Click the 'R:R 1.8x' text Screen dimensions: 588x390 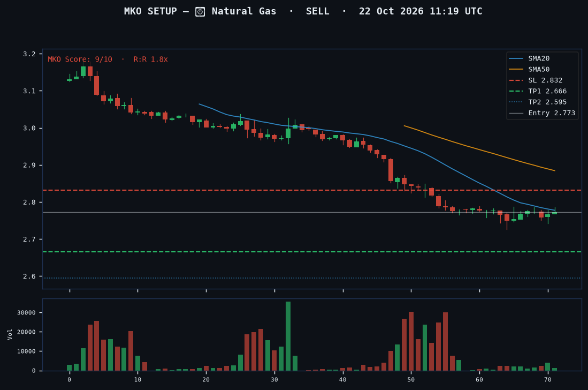click(150, 59)
